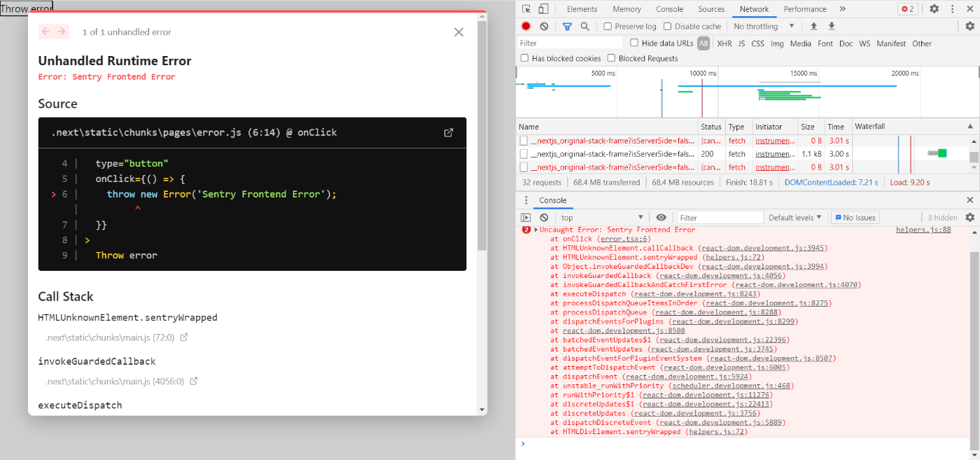The image size is (980, 460).
Task: Open error.tsx:6 link in stack trace
Action: (x=625, y=239)
